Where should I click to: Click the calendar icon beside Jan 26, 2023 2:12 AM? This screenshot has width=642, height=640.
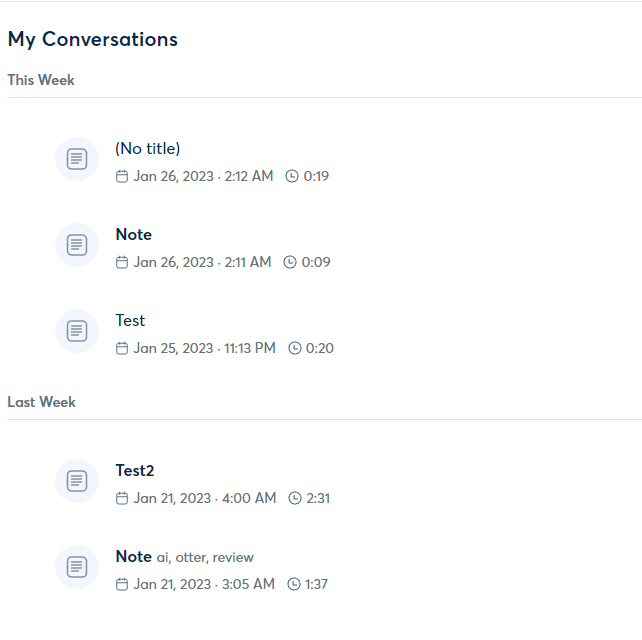click(122, 176)
